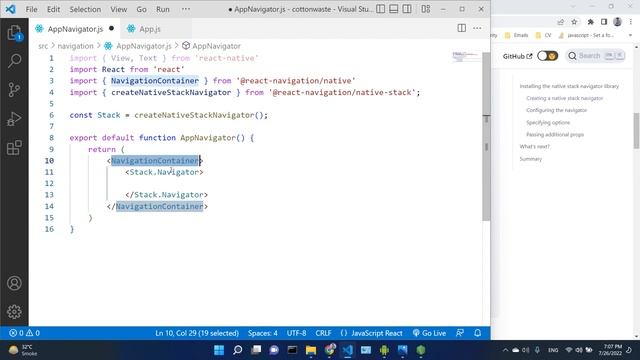Viewport: 640px width, 360px height.
Task: Open 'Specifying options' link in docs
Action: pos(548,122)
